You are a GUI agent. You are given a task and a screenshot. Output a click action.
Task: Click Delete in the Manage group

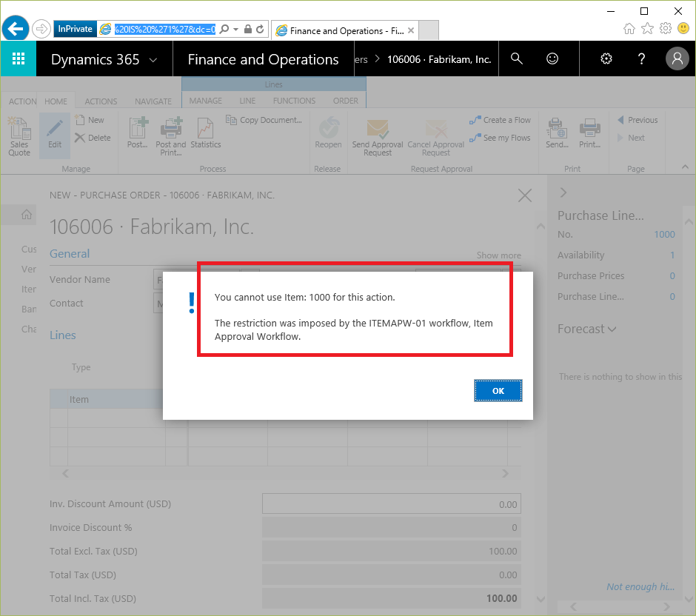(x=93, y=138)
